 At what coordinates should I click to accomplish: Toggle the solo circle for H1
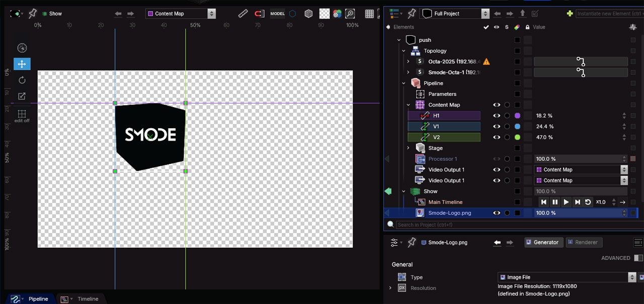(507, 116)
